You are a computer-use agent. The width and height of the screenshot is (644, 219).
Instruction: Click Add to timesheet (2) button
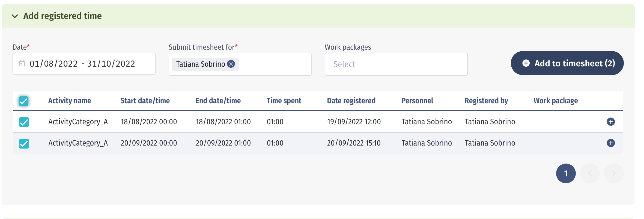(567, 63)
